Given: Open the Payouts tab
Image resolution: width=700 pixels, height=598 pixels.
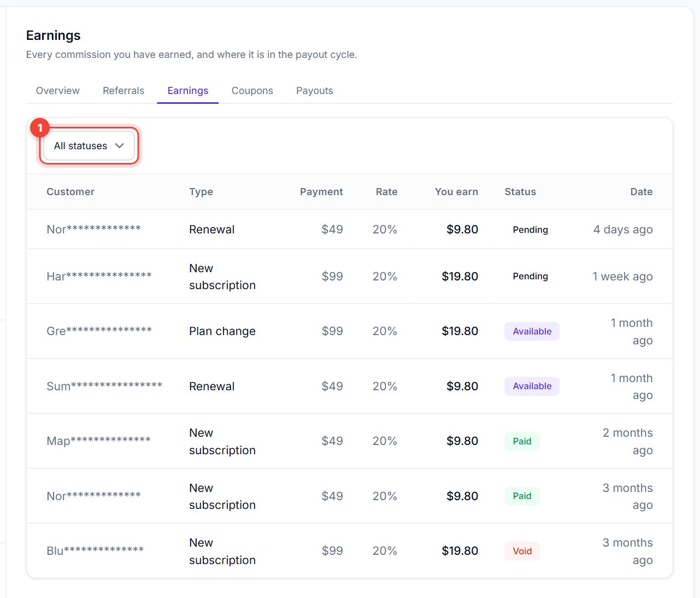Looking at the screenshot, I should tap(315, 91).
